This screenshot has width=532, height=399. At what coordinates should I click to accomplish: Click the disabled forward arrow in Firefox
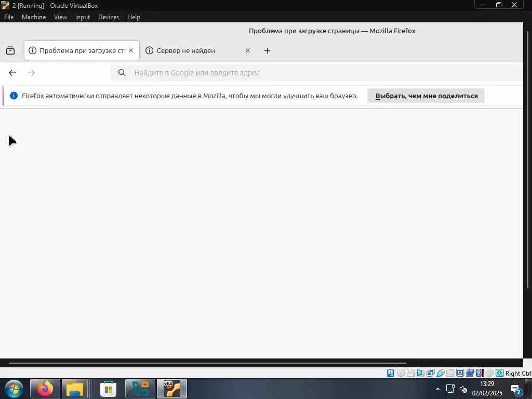point(31,73)
